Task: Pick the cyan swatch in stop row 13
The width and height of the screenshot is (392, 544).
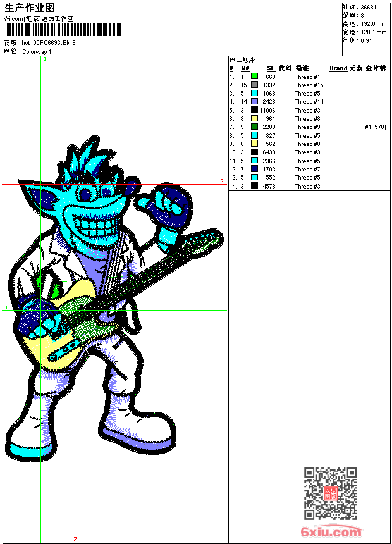Action: [254, 177]
